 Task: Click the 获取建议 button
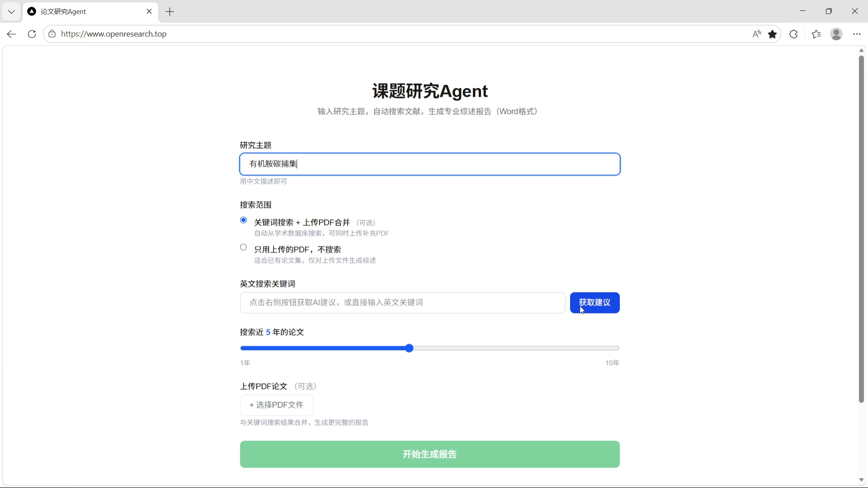tap(594, 303)
